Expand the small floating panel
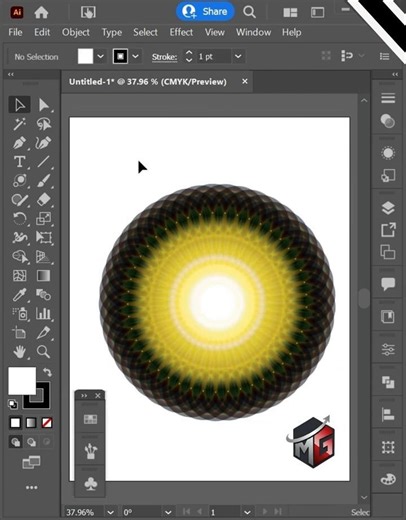This screenshot has width=406, height=520. coord(84,396)
